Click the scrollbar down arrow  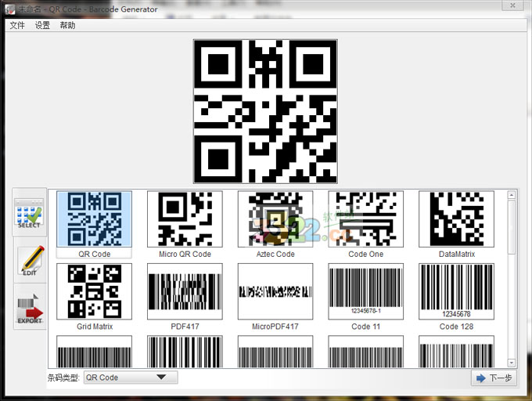pyautogui.click(x=512, y=363)
